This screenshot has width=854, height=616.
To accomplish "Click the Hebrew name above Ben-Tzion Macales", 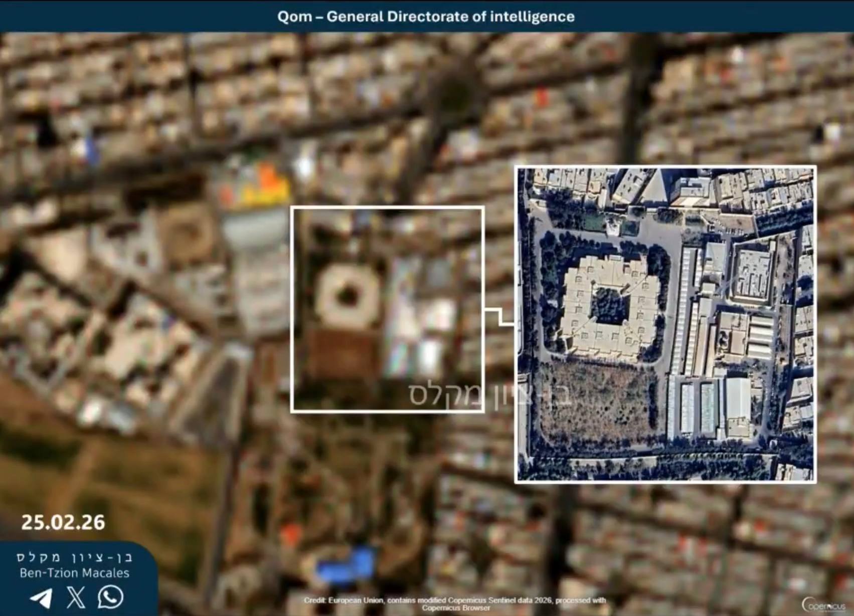I will [x=74, y=557].
